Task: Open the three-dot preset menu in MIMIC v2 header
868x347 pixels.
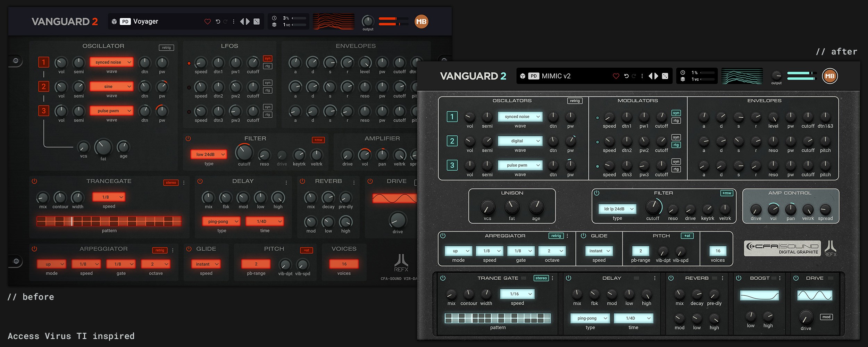Action: tap(642, 76)
